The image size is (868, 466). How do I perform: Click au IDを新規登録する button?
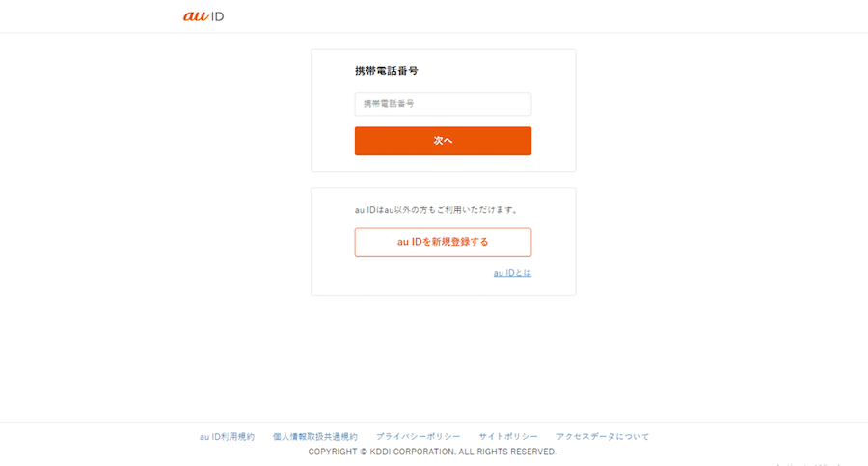(443, 242)
